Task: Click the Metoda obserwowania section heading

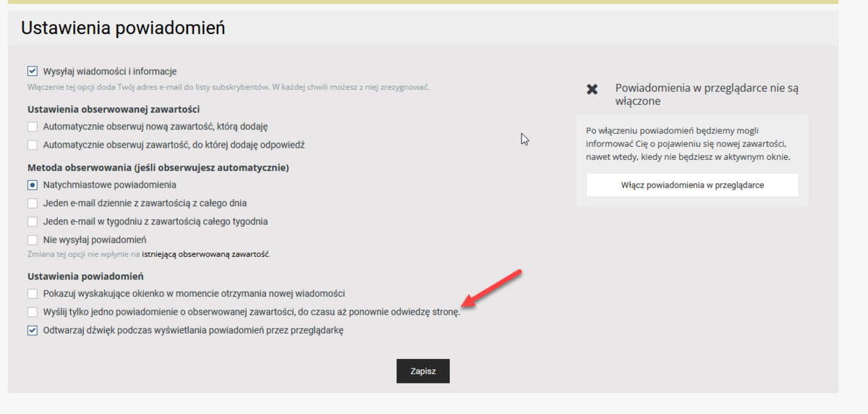Action: [x=158, y=168]
